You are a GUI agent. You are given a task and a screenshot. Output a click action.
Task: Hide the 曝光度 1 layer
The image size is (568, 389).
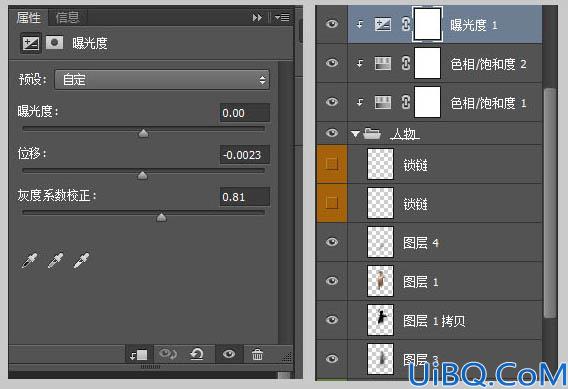(x=332, y=24)
